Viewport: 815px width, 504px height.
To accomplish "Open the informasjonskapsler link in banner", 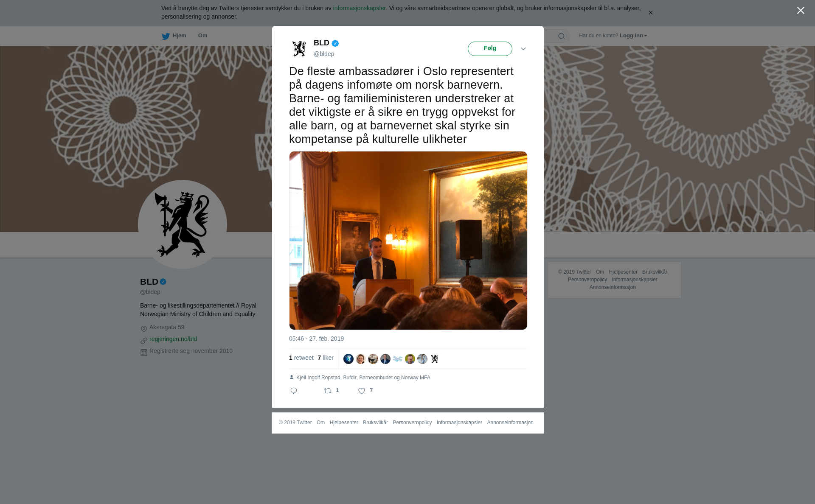I will click(359, 8).
